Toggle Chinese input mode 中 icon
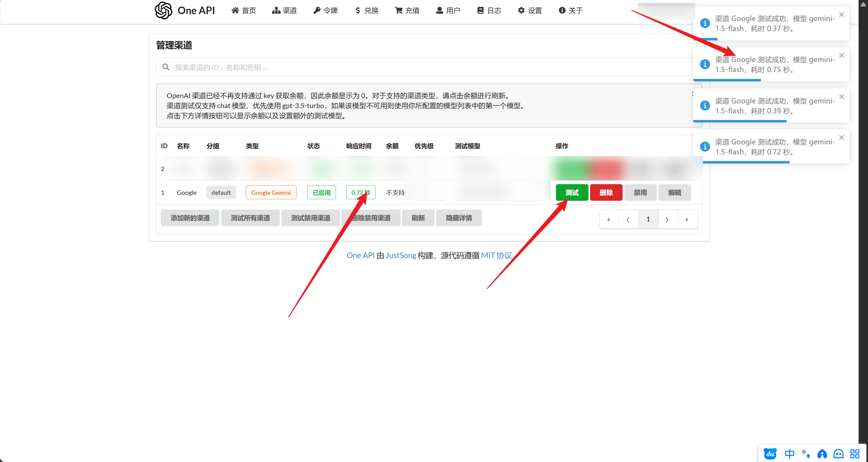Image resolution: width=868 pixels, height=462 pixels. coord(789,454)
